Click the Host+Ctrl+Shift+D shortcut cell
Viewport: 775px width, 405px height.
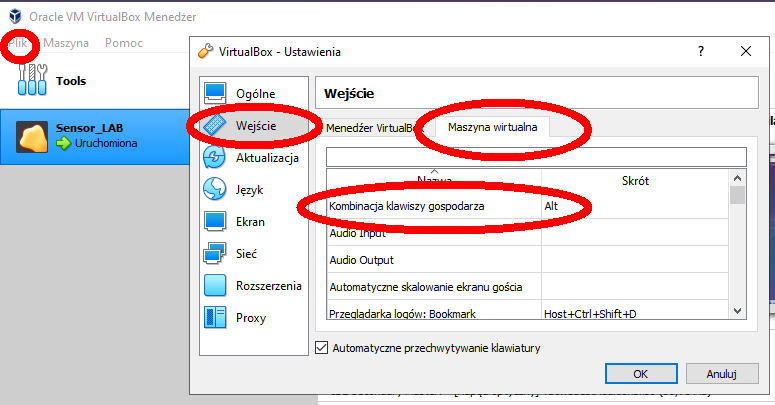pos(635,312)
